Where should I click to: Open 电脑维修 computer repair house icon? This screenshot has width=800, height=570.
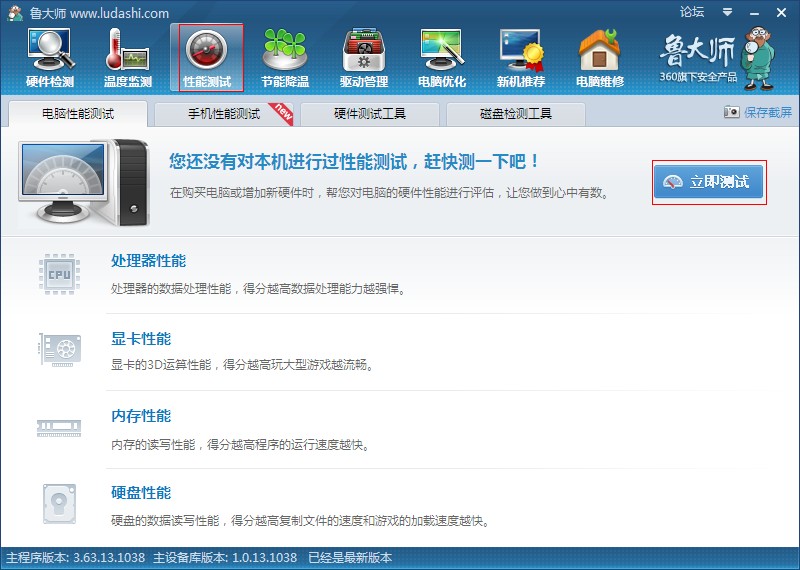click(x=599, y=58)
